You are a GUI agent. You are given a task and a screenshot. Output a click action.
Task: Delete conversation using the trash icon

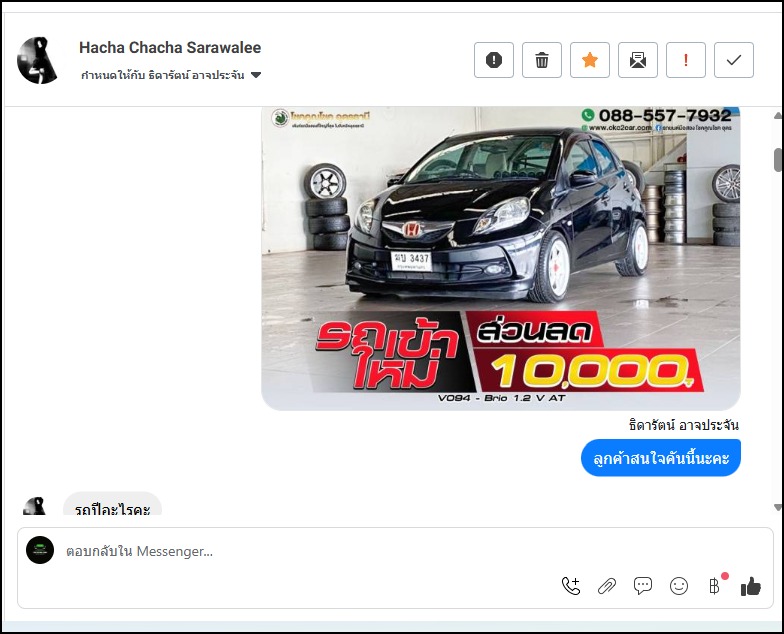(542, 60)
